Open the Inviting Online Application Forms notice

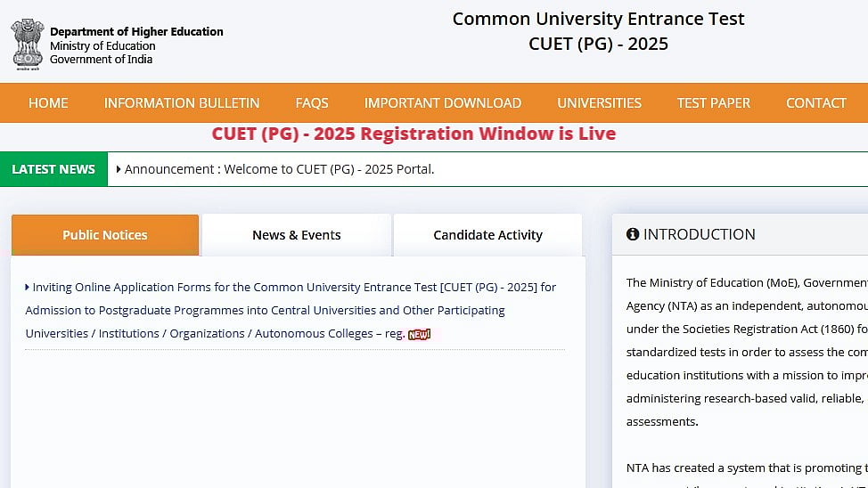291,310
